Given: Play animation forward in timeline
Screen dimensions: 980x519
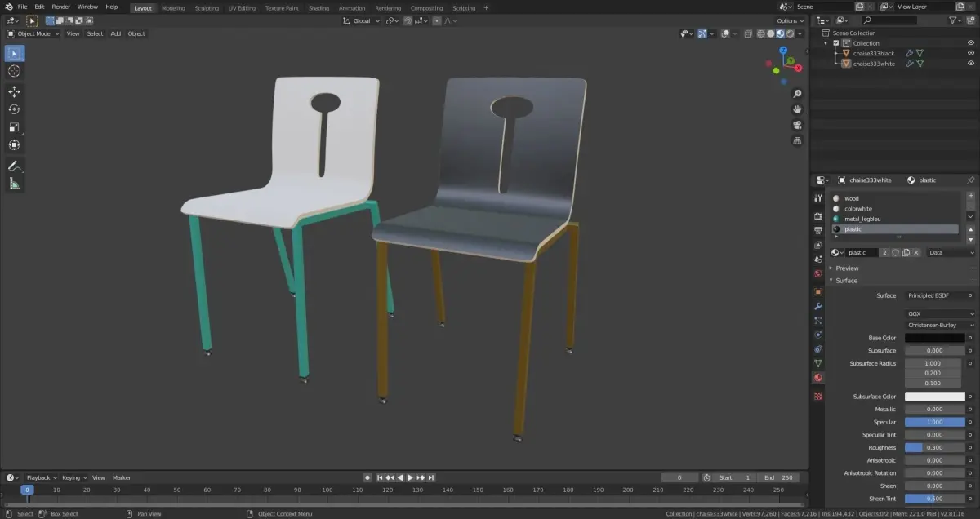Looking at the screenshot, I should coord(410,477).
